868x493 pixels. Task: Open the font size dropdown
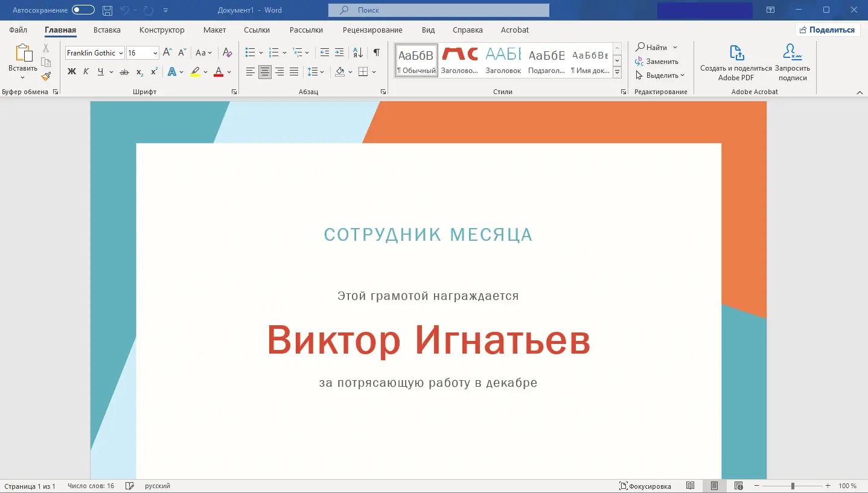pos(154,52)
